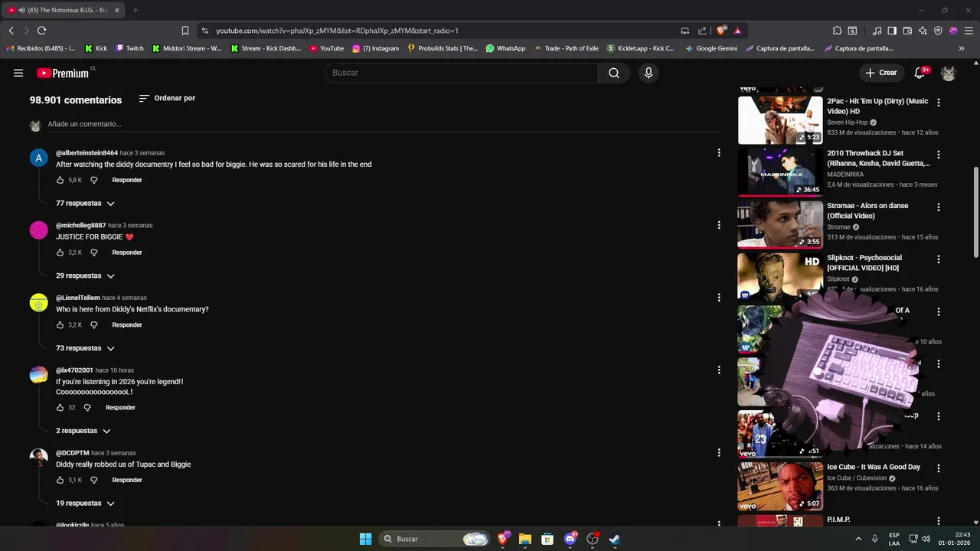Click the browser address bar URL
Screen dimensions: 980x551
(337, 31)
